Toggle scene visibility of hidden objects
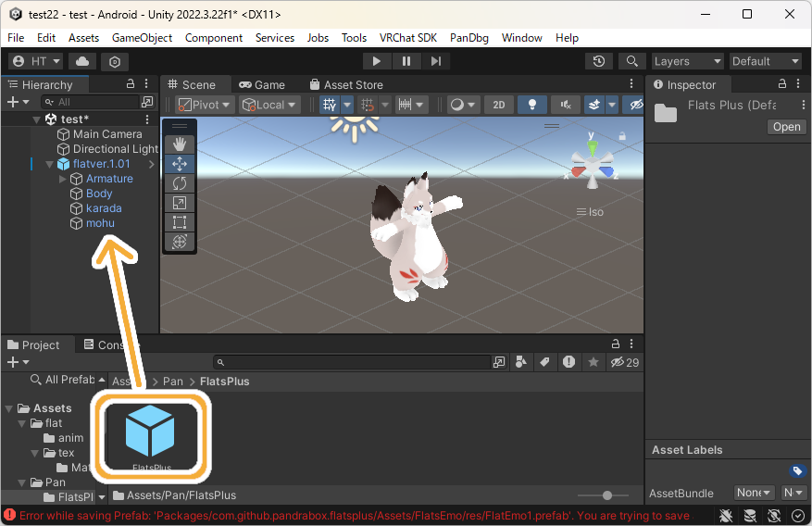The image size is (812, 526). [636, 105]
